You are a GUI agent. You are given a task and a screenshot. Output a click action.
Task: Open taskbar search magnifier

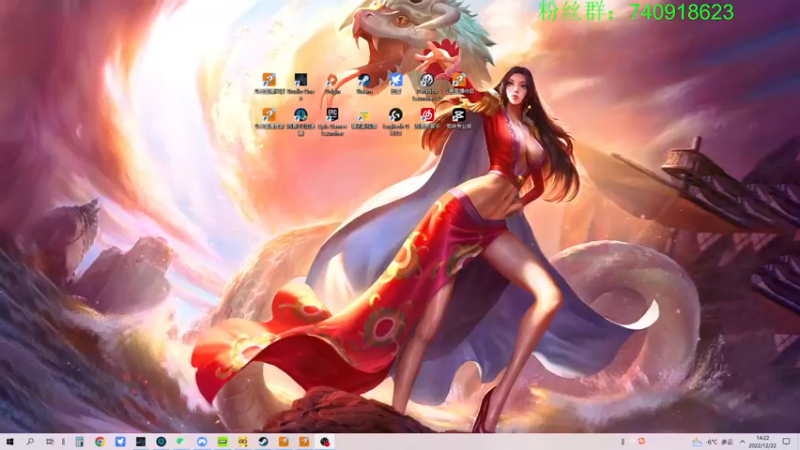click(x=30, y=442)
